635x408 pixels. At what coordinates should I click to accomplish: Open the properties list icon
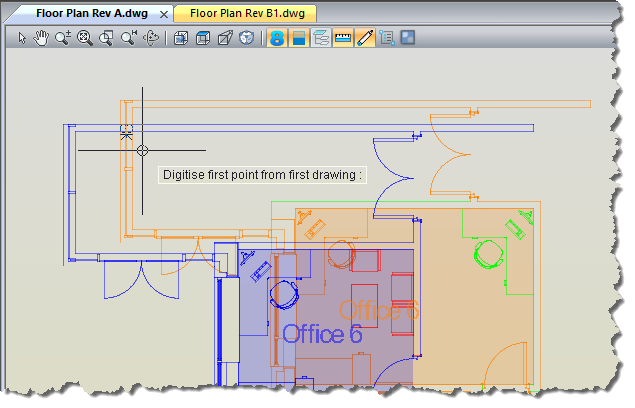pos(387,38)
